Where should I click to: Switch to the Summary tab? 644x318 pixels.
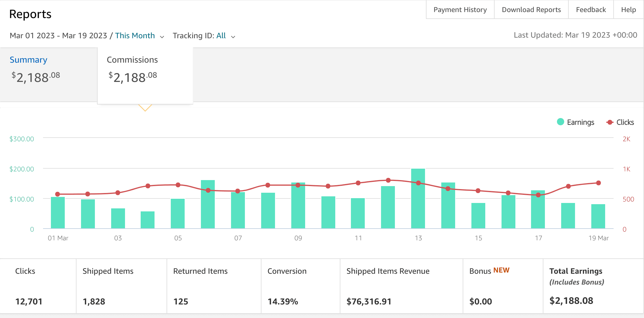coord(28,60)
